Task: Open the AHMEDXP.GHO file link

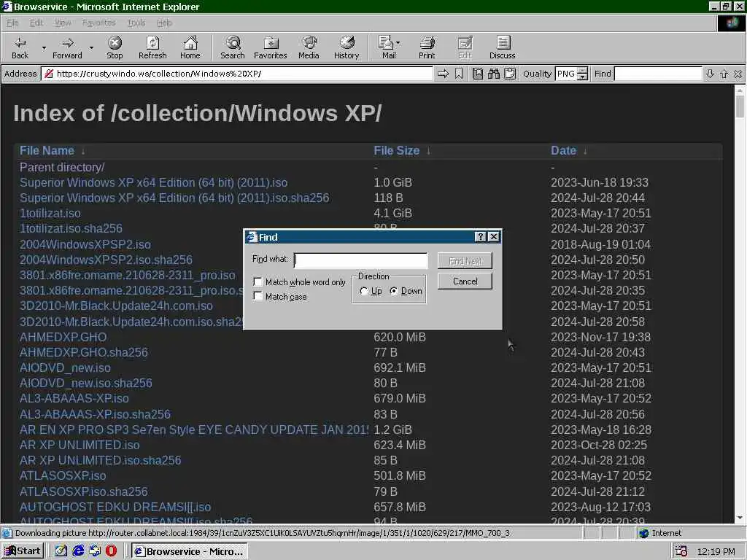Action: pos(63,337)
